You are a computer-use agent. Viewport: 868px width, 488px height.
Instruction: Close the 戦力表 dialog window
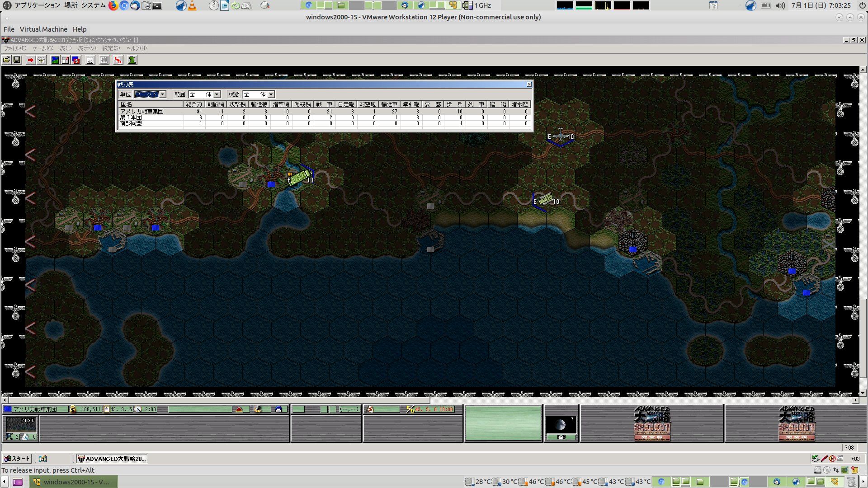(x=529, y=84)
